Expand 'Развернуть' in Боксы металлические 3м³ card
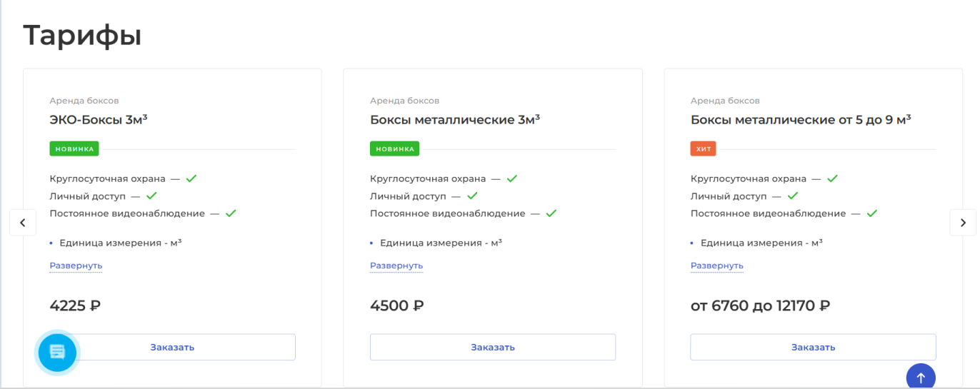 click(396, 266)
